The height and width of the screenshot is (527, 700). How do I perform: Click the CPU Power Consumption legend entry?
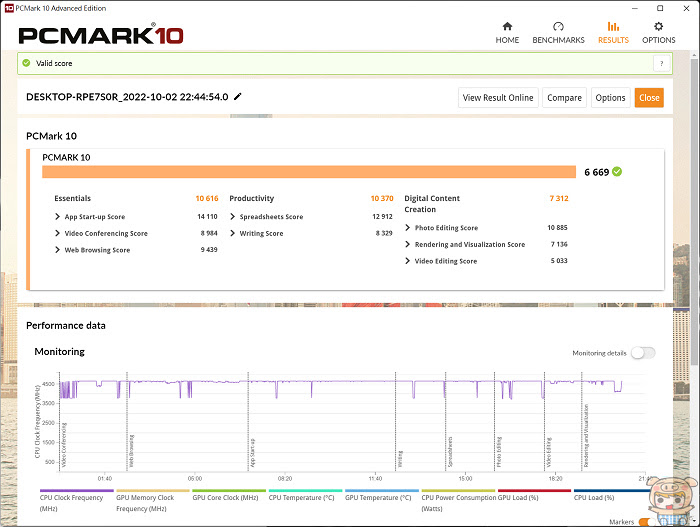coord(458,503)
